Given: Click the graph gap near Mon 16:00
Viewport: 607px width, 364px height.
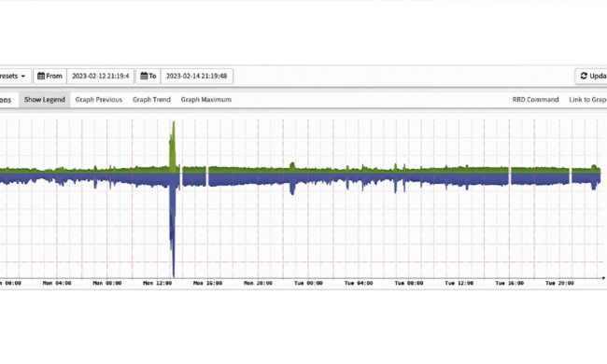Looking at the screenshot, I should [207, 176].
